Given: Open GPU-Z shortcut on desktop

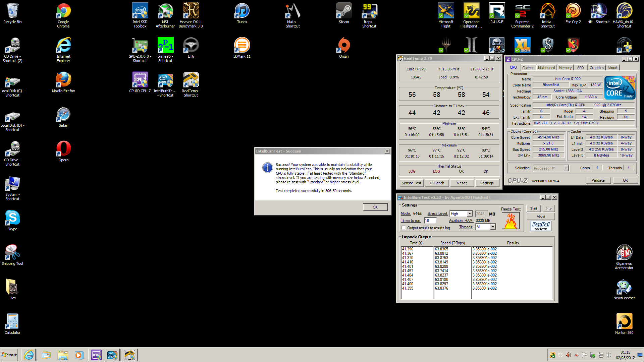Looking at the screenshot, I should [x=140, y=45].
